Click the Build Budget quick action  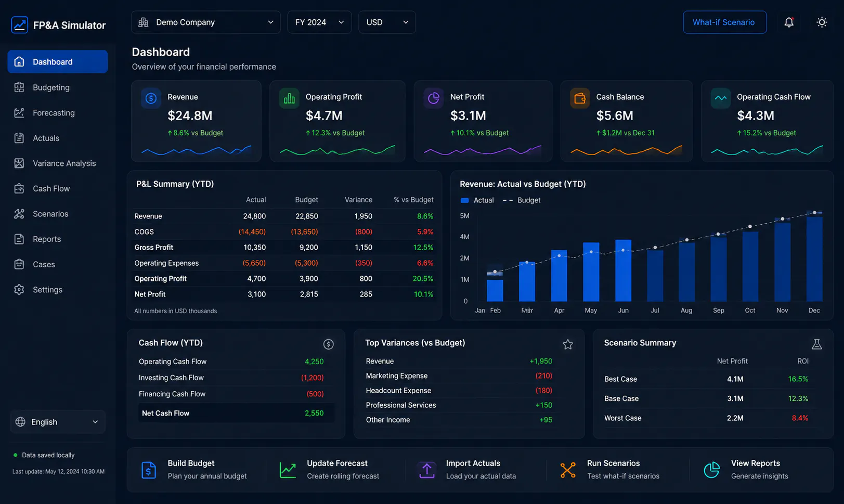point(196,470)
